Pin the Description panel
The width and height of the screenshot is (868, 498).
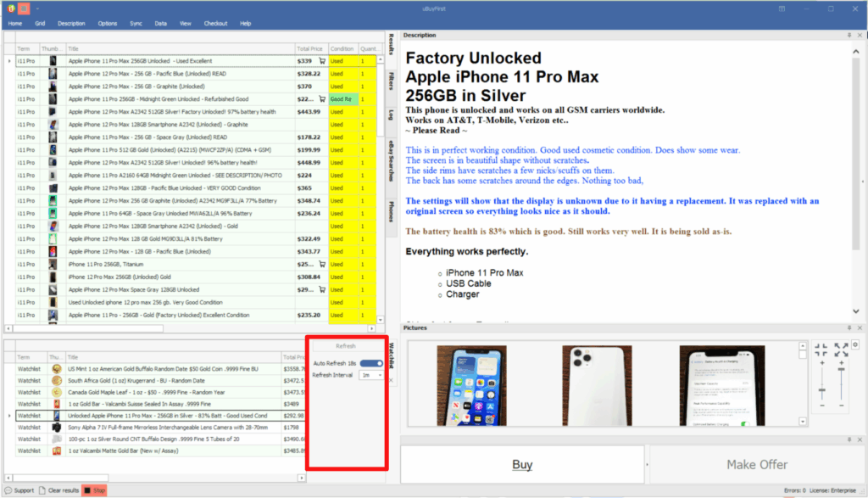point(849,35)
